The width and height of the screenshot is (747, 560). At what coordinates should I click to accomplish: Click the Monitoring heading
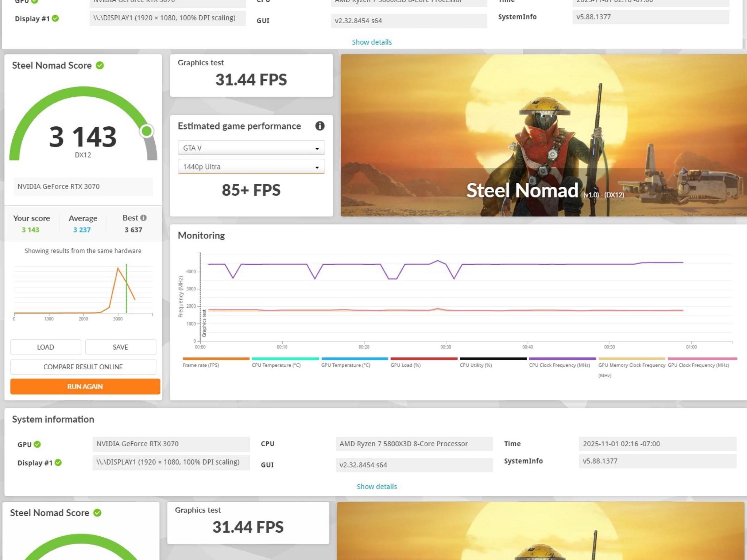201,235
